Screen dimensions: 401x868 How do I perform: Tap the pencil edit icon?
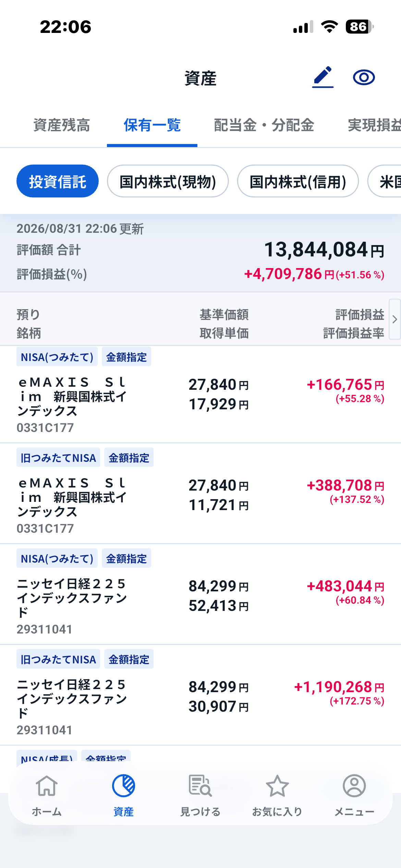point(323,77)
